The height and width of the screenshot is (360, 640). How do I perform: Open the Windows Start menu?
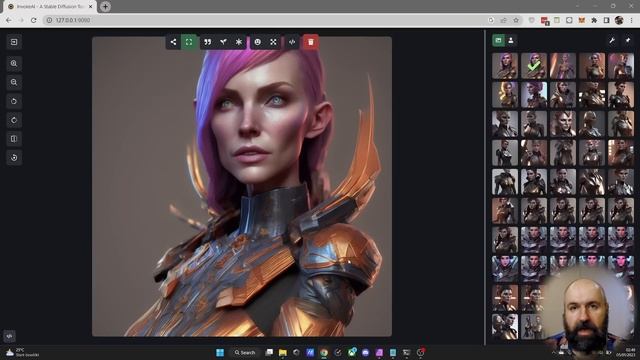(x=220, y=352)
